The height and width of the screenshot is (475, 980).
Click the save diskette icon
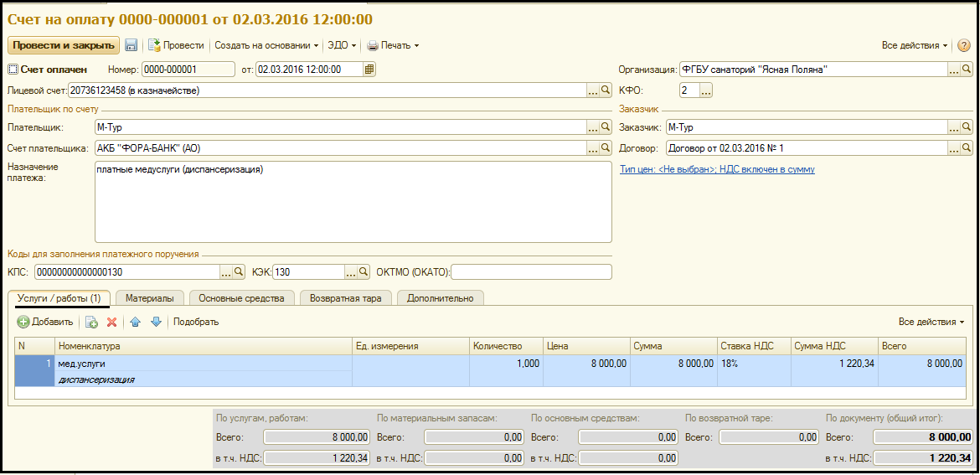click(x=132, y=45)
